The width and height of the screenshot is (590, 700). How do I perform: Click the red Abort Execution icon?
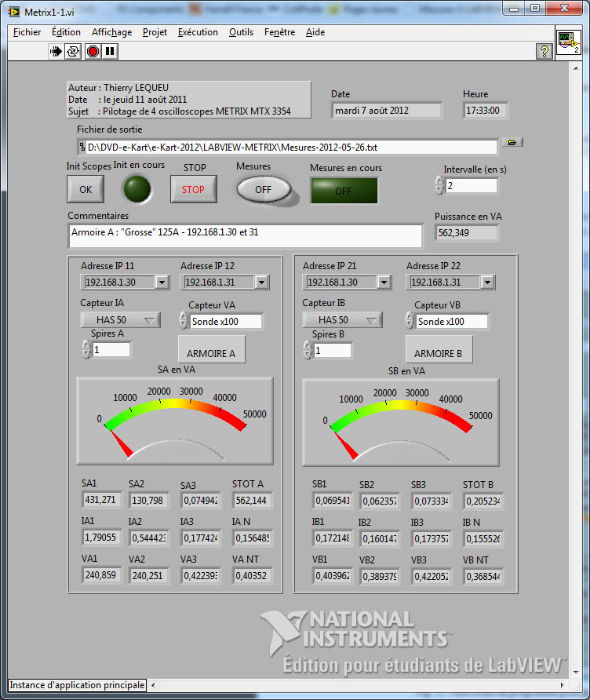(93, 51)
